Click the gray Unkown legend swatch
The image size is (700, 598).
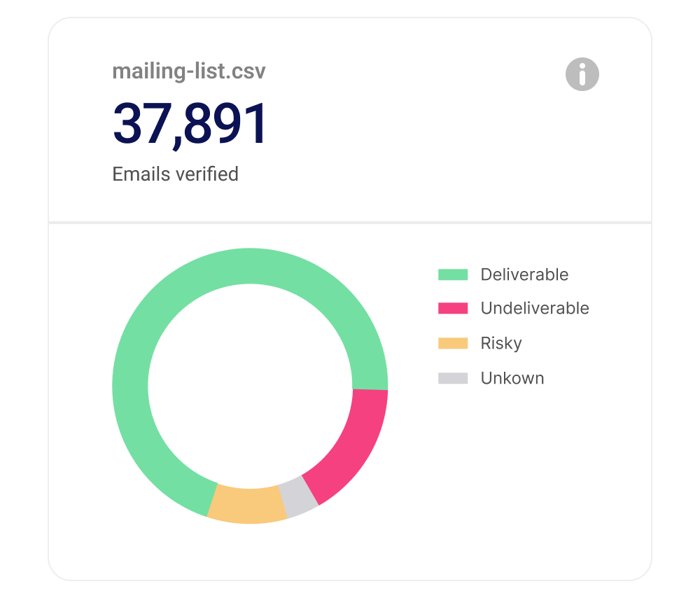tap(453, 378)
